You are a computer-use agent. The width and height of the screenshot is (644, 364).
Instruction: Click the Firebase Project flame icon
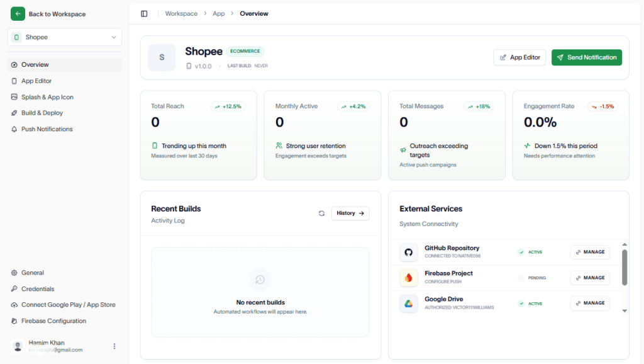tap(409, 278)
